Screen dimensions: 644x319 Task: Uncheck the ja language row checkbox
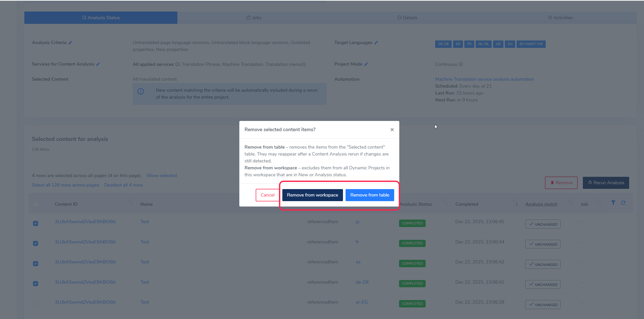coord(36,223)
